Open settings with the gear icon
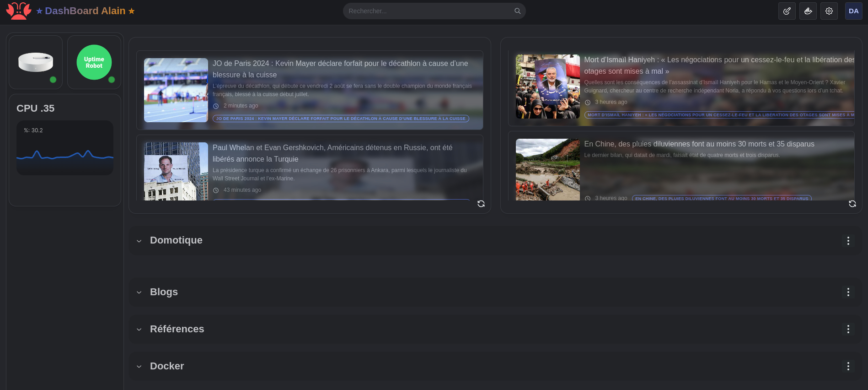 829,11
